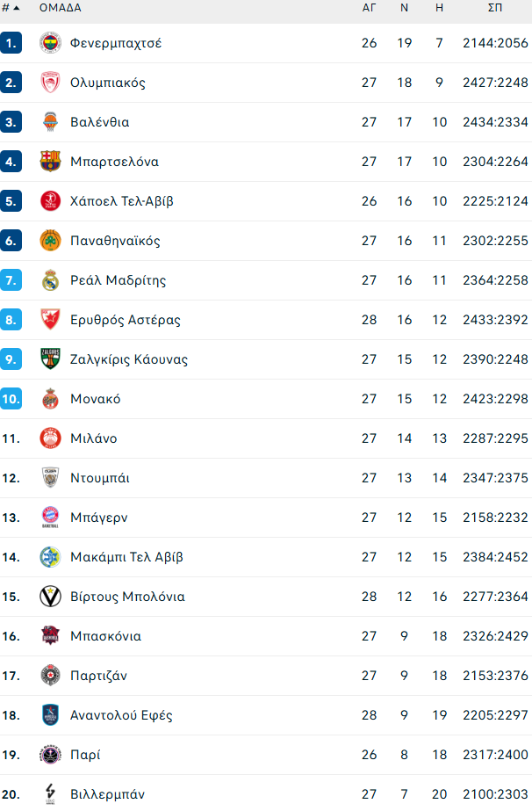
Task: Click the Olympiacos team logo icon
Action: click(x=50, y=83)
